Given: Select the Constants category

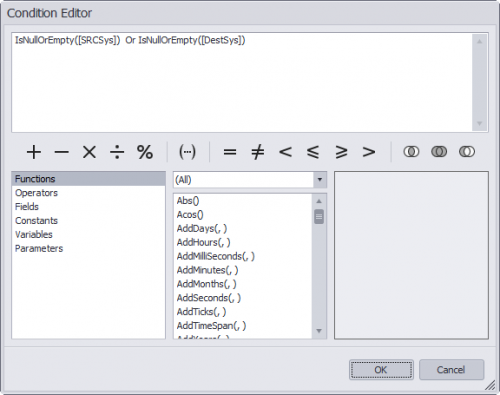Looking at the screenshot, I should (89, 221).
